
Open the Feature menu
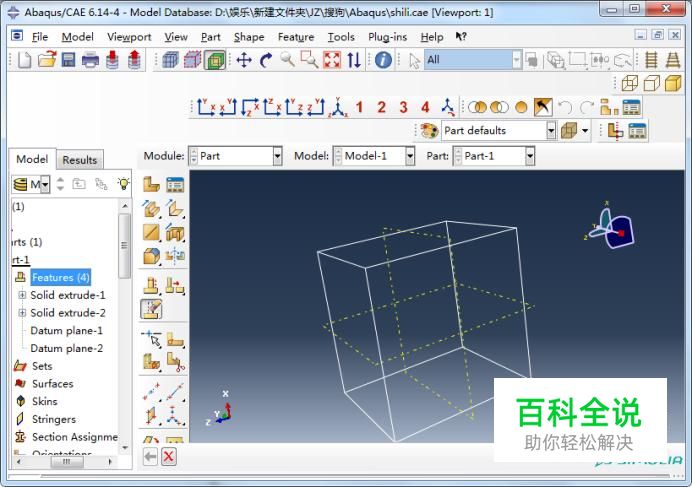(296, 37)
